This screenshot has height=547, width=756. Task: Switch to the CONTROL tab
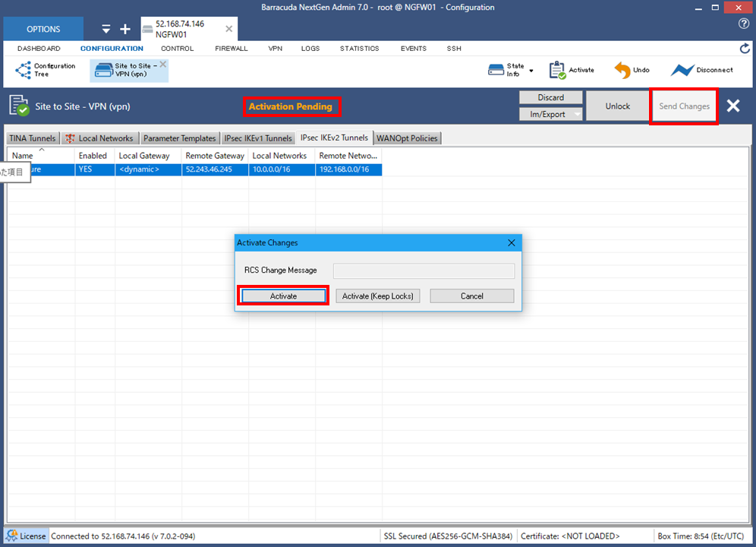(178, 49)
